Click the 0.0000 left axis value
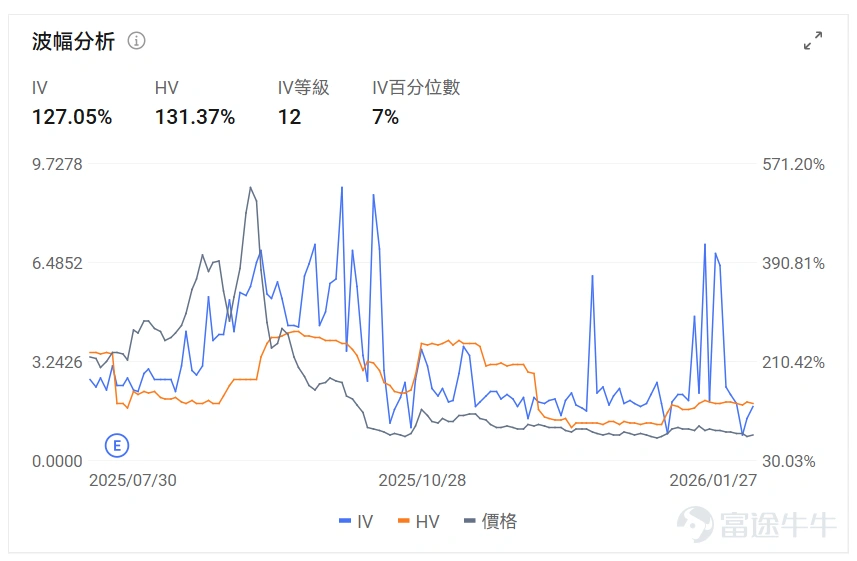Image resolution: width=857 pixels, height=561 pixels. click(57, 461)
